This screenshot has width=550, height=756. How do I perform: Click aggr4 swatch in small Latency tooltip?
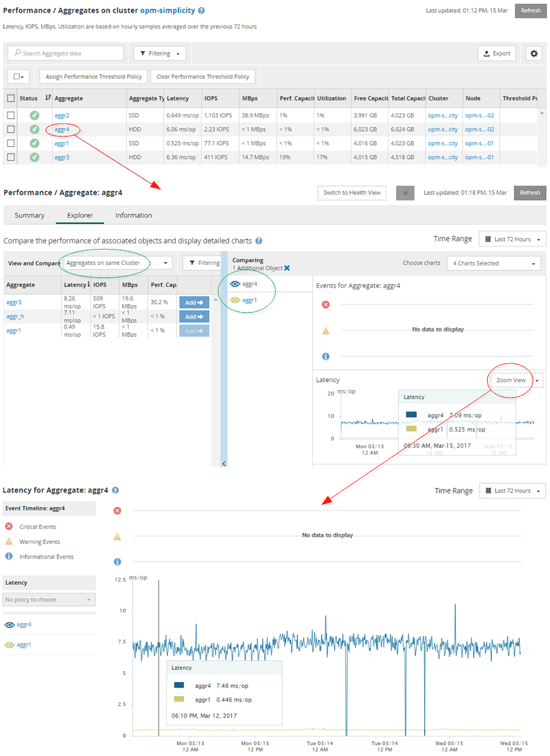coord(411,415)
